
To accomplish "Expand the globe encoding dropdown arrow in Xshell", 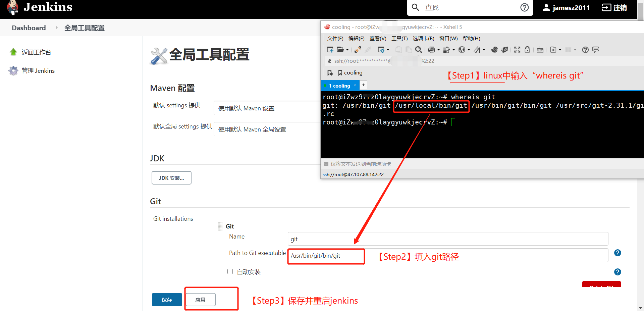I will tap(469, 50).
